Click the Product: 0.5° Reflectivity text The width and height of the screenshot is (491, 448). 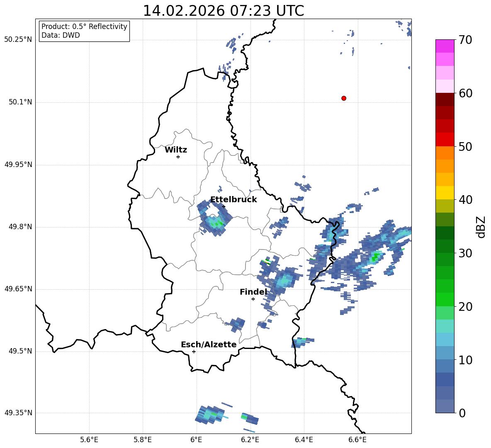click(84, 26)
